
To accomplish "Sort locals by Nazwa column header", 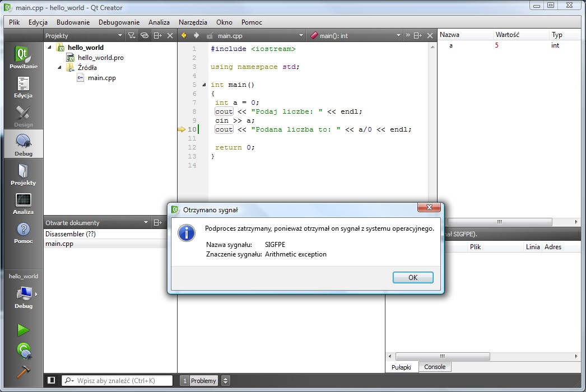I will pyautogui.click(x=466, y=35).
